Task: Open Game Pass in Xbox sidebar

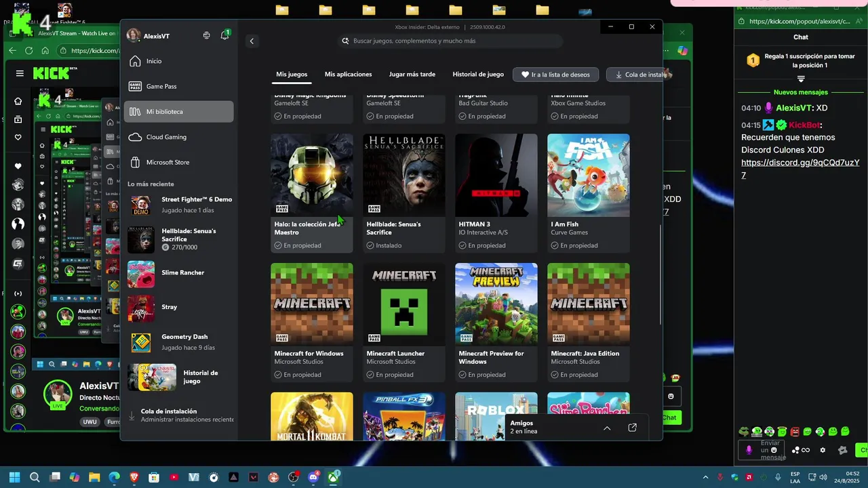Action: click(178, 86)
